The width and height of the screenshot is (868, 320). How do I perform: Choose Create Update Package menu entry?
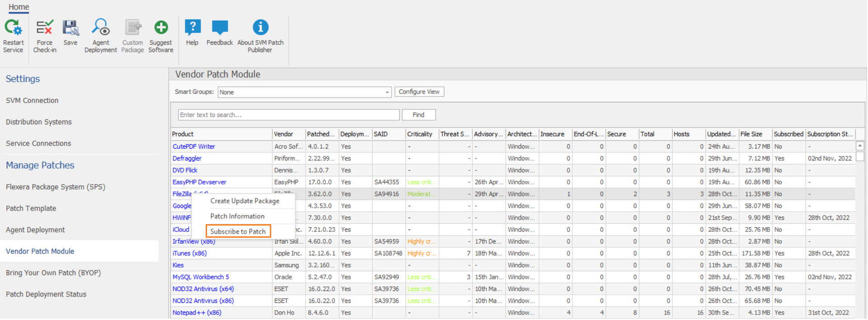(245, 201)
